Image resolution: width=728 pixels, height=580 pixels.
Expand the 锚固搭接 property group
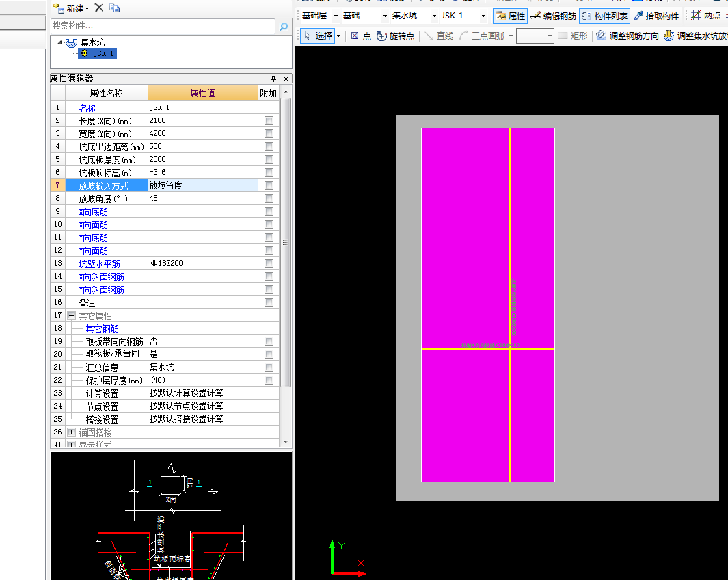click(72, 432)
